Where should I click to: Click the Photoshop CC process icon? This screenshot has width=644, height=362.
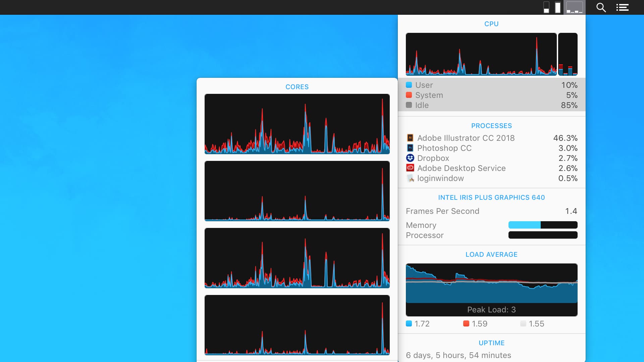tap(410, 148)
